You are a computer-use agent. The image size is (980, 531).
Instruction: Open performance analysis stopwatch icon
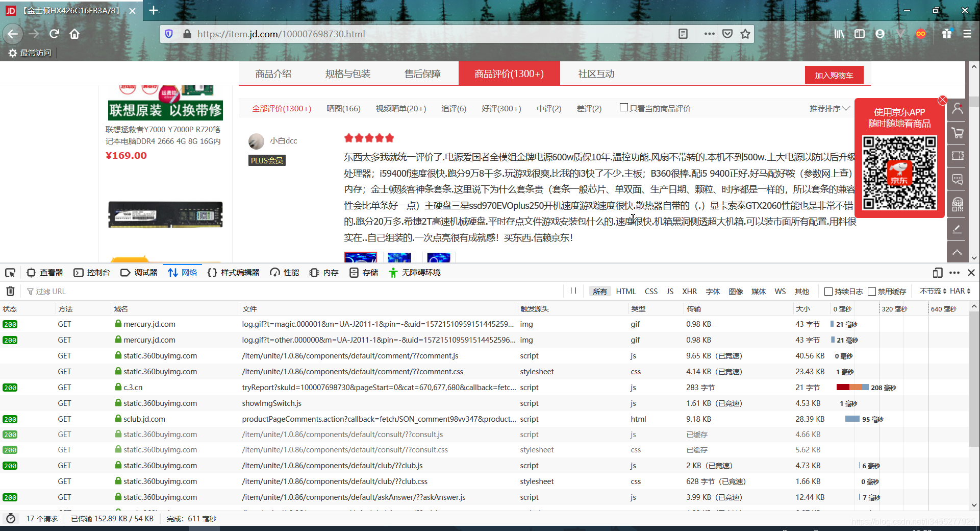[x=10, y=519]
